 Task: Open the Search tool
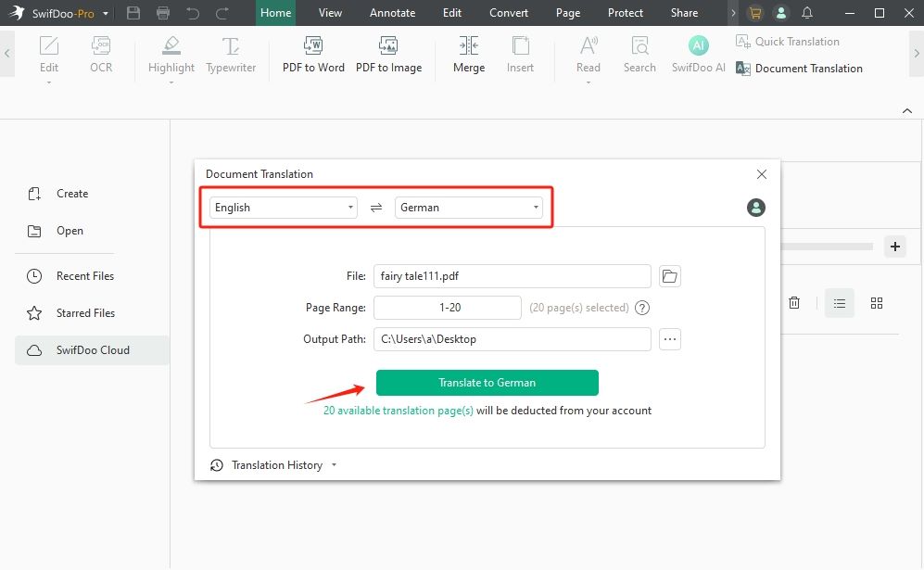click(639, 55)
